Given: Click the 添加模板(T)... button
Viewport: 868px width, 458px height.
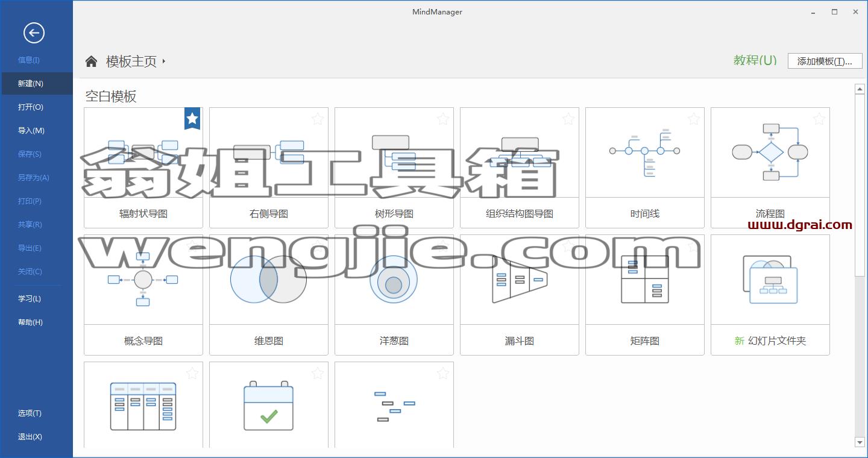Looking at the screenshot, I should [x=825, y=61].
